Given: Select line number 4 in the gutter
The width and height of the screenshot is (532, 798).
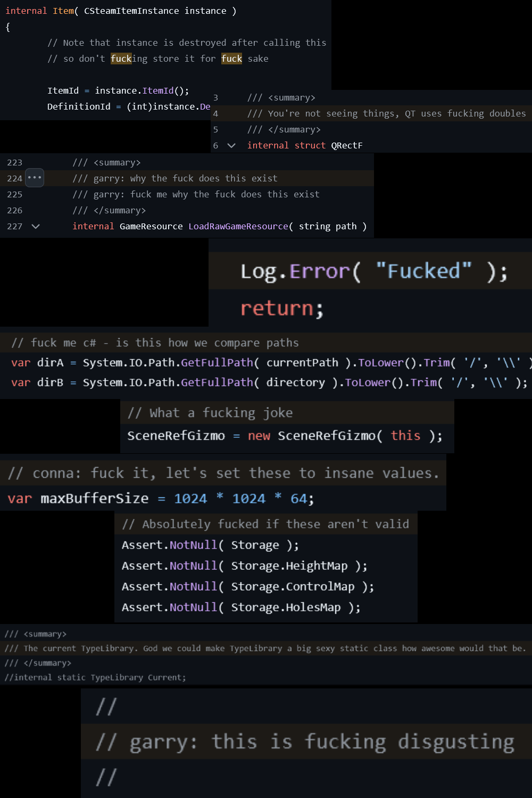Looking at the screenshot, I should pos(215,113).
